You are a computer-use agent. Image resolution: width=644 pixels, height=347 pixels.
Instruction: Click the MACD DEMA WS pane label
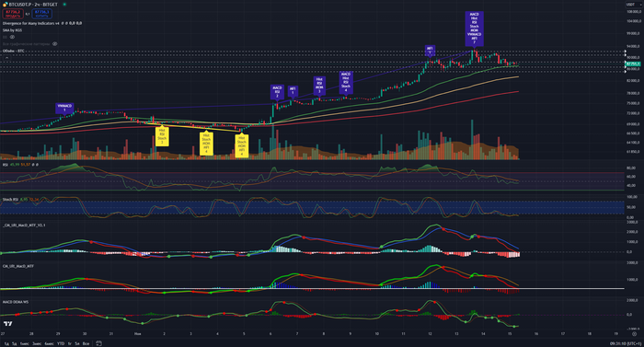(16, 302)
